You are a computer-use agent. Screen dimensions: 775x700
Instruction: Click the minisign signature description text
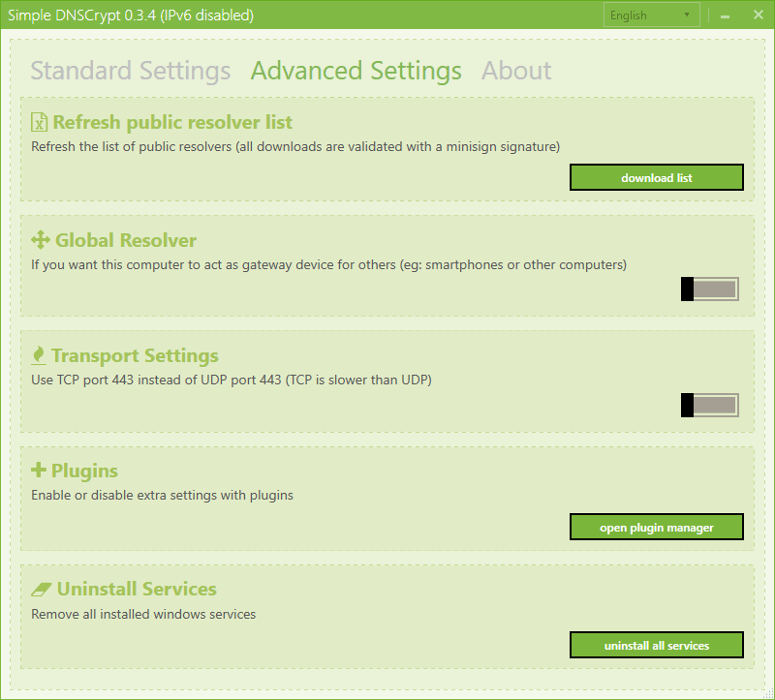pyautogui.click(x=295, y=147)
